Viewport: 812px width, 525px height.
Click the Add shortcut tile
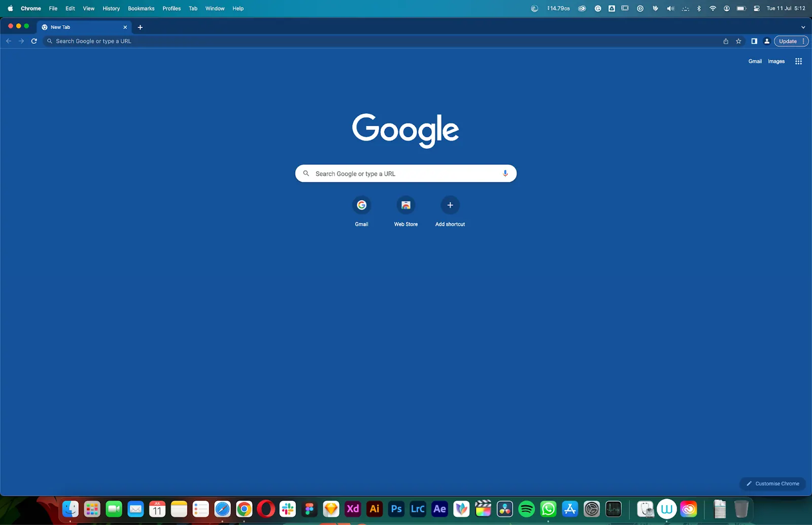point(450,211)
